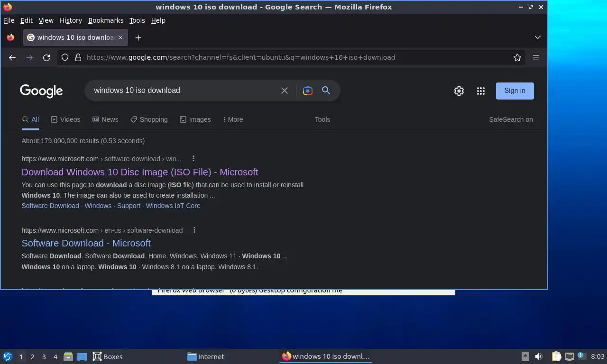Image resolution: width=607 pixels, height=364 pixels.
Task: Open Download Windows 10 Disc Image result
Action: [140, 172]
